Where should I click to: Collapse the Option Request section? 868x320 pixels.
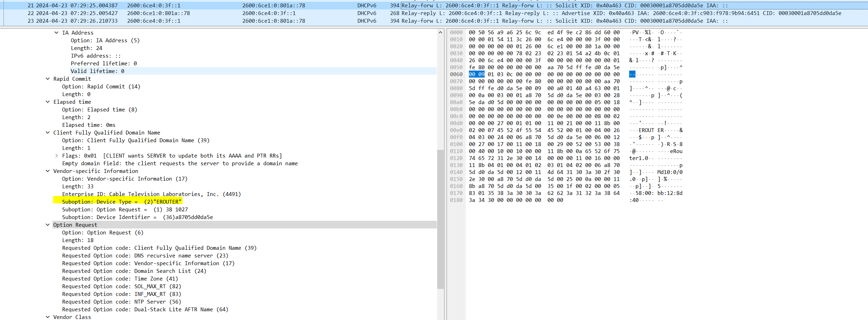[x=47, y=225]
